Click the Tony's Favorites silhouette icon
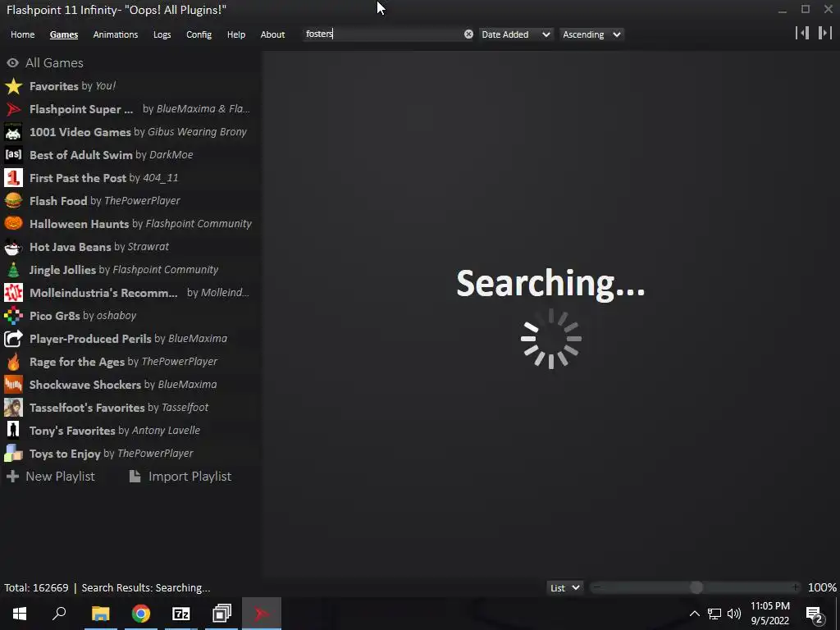 coord(13,431)
